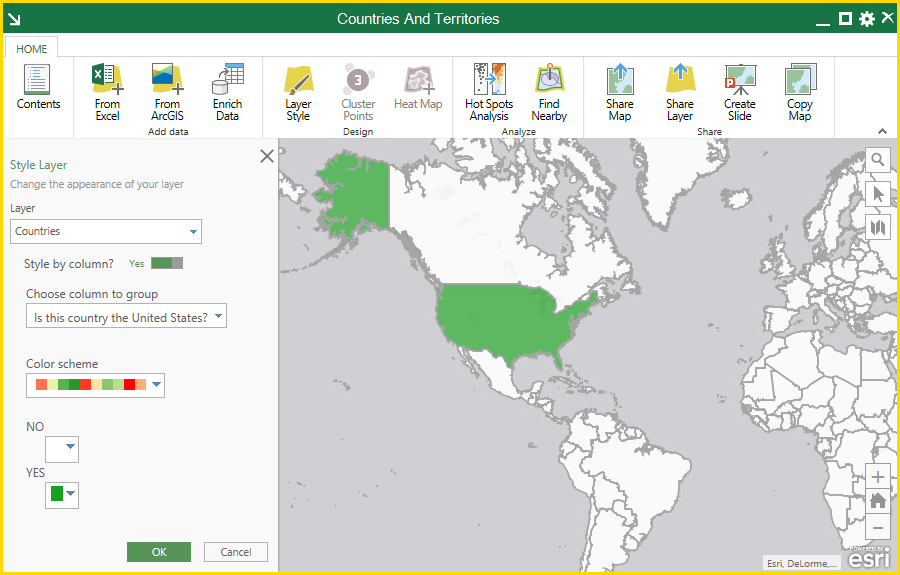Confirm styling with the OK button

[159, 552]
